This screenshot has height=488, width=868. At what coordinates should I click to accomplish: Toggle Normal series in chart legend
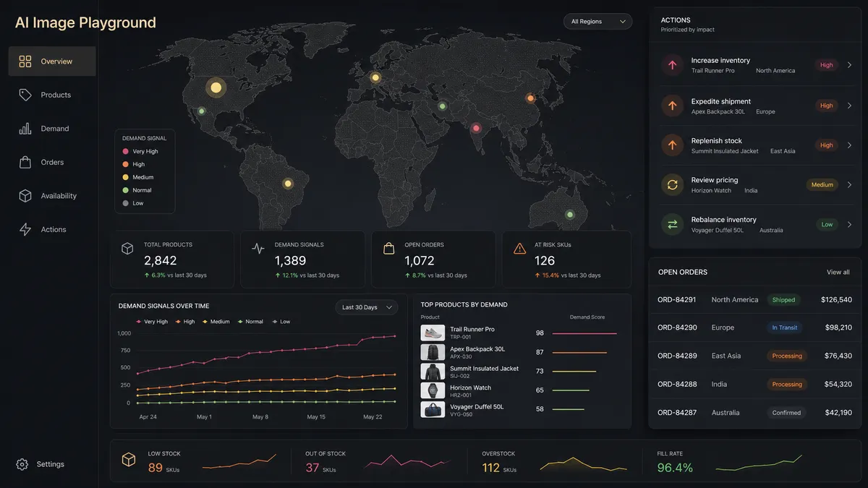tap(250, 322)
